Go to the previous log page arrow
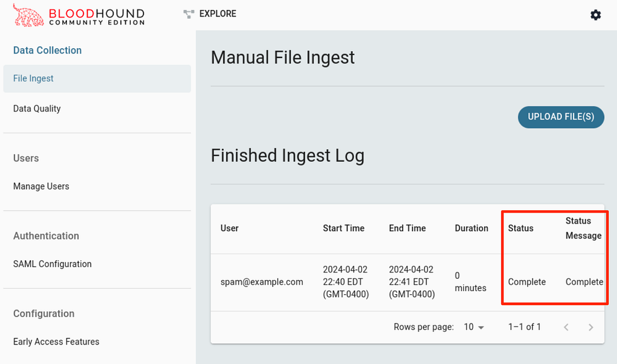The height and width of the screenshot is (364, 617). click(566, 327)
